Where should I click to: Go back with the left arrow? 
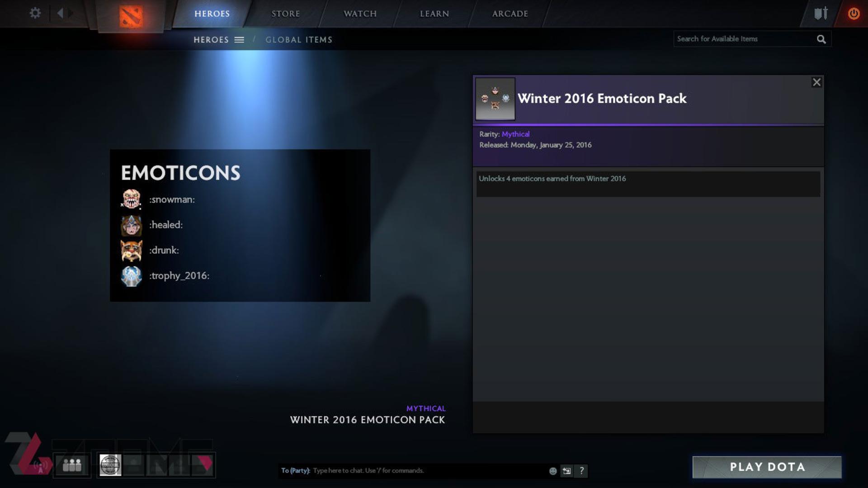(x=60, y=13)
